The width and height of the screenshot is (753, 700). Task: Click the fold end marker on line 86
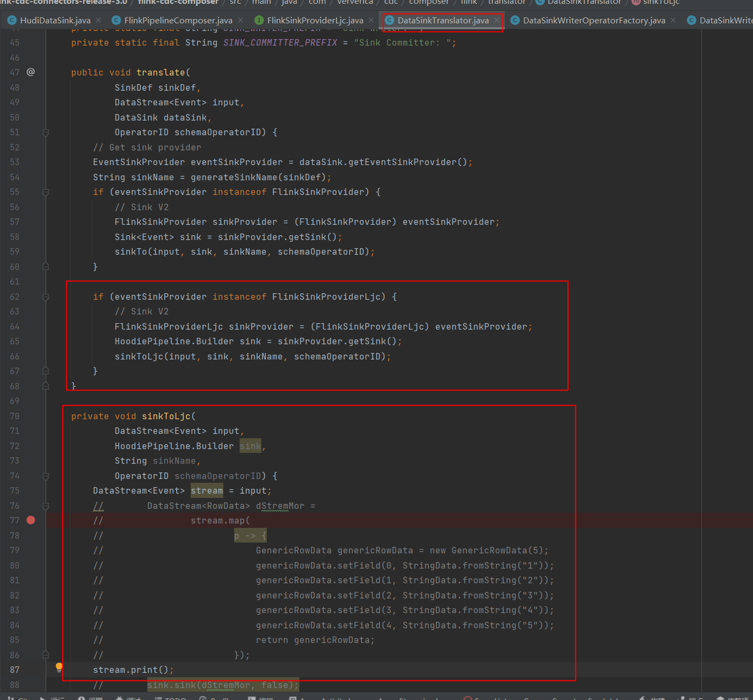click(46, 655)
